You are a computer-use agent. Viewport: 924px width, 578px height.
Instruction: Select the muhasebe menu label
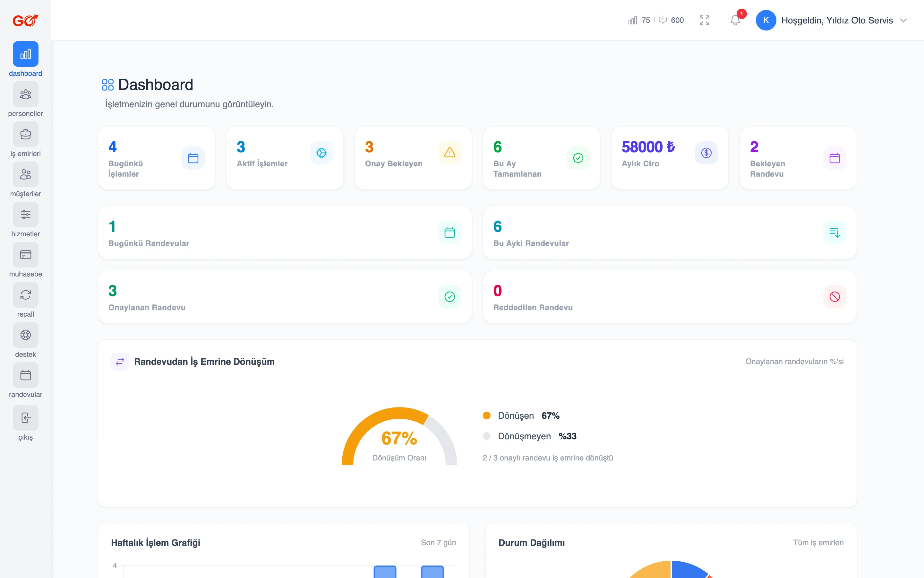26,274
